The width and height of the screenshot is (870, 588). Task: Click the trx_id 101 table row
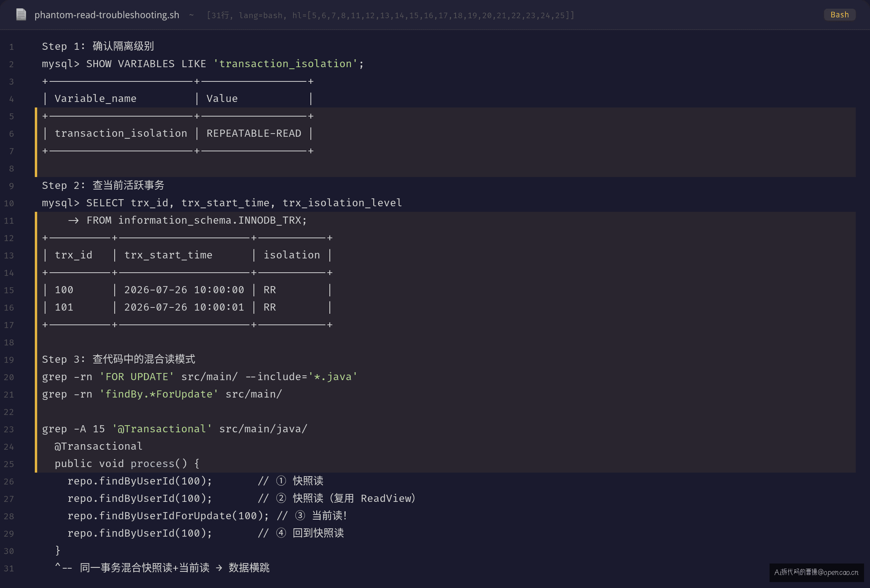[x=188, y=307]
